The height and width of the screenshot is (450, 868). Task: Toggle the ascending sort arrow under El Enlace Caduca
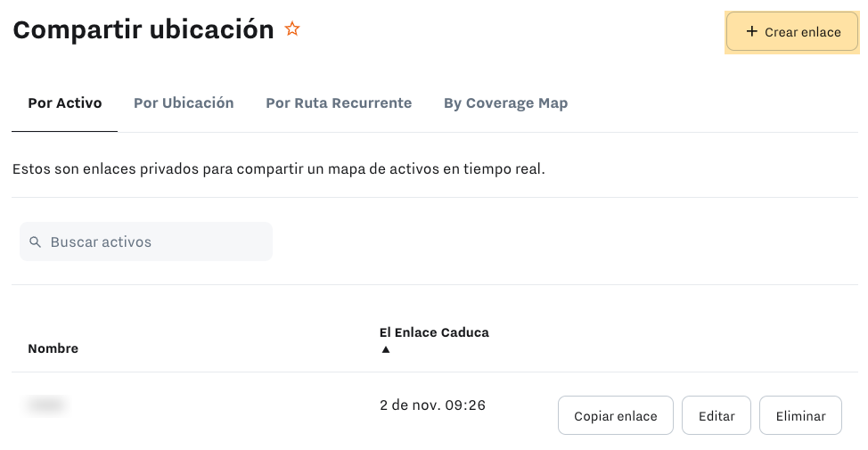tap(385, 349)
